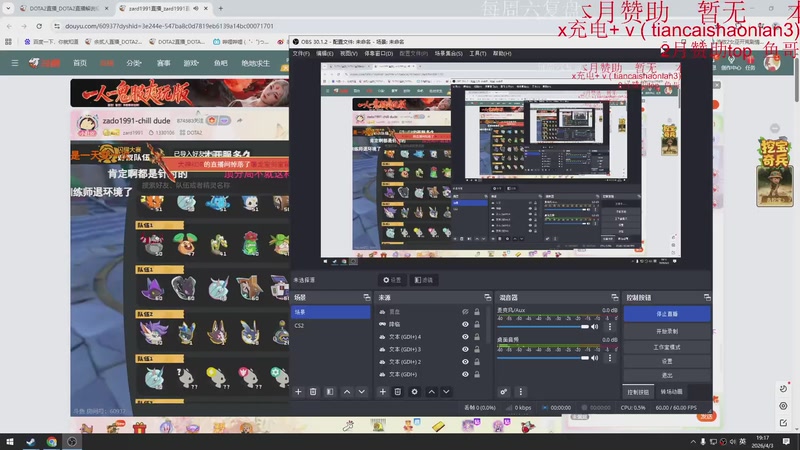Move source up arrow in Sources panel
Viewport: 800px width, 450px height.
pos(432,392)
